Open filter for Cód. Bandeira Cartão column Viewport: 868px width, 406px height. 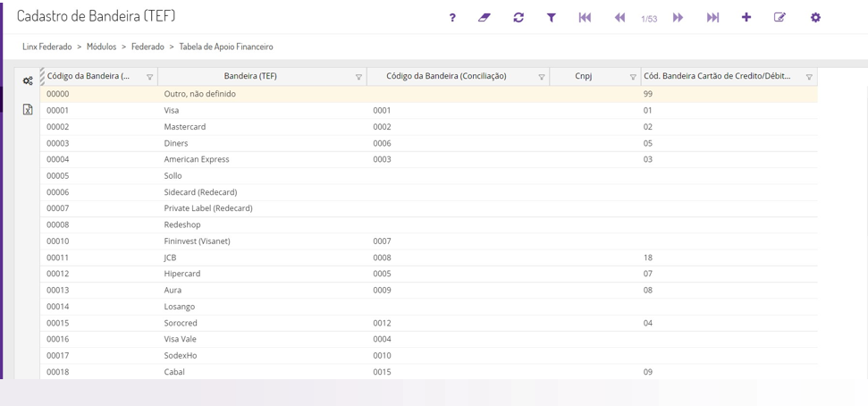click(x=809, y=77)
